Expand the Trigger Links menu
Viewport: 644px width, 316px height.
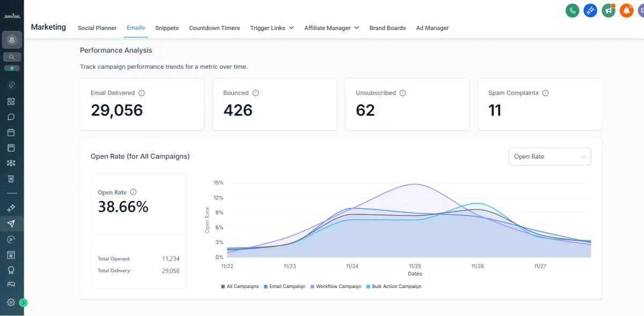coord(272,28)
